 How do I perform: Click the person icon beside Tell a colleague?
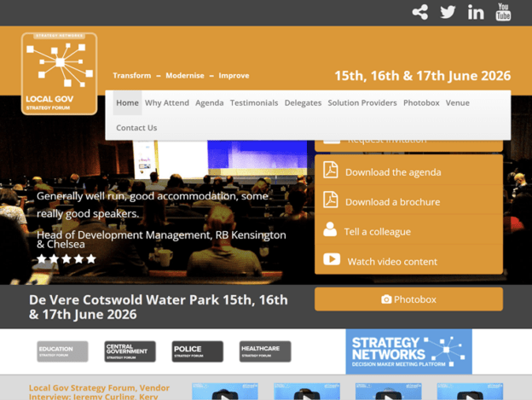coord(330,230)
